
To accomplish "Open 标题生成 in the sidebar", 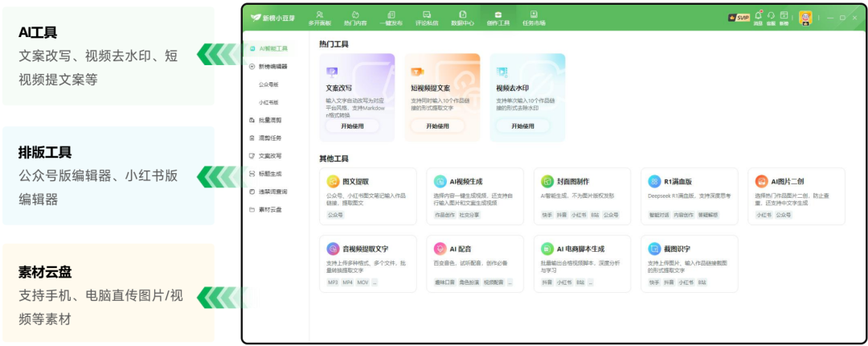I will click(x=266, y=174).
